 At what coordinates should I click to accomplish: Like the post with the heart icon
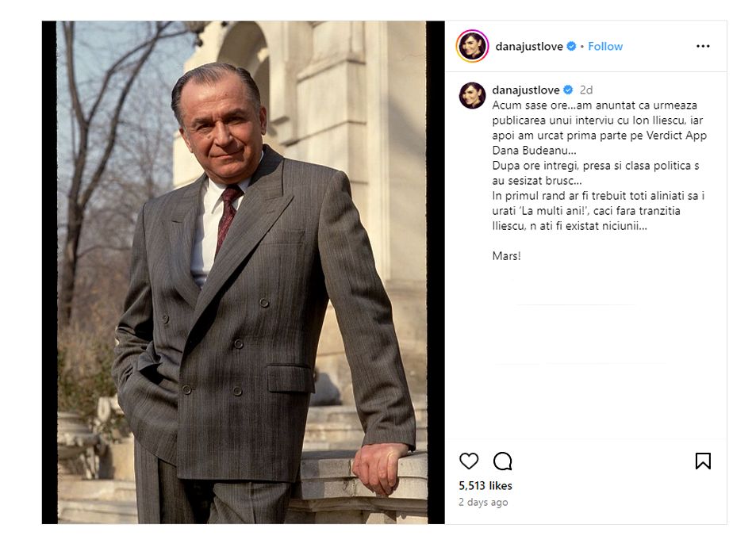click(x=469, y=461)
